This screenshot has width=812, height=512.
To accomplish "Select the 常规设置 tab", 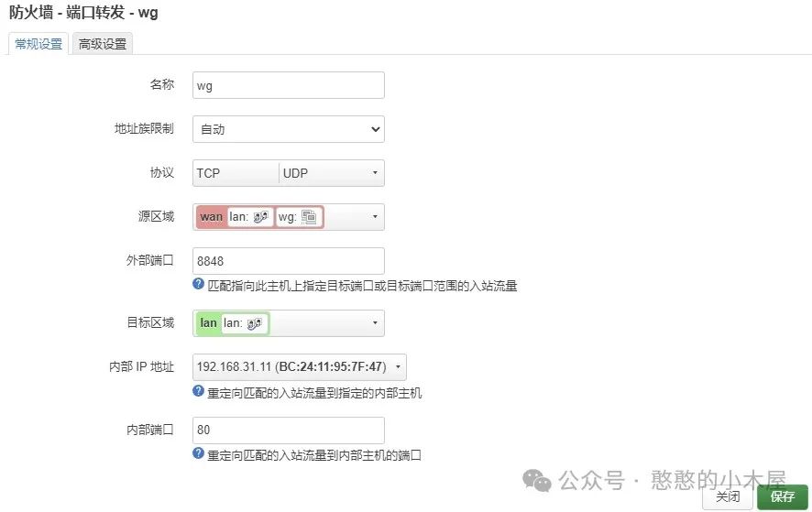I will pyautogui.click(x=38, y=44).
